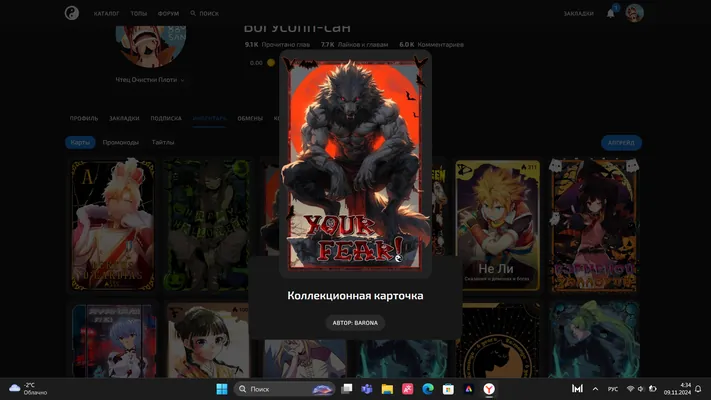Open the КАТАЛОГ menu item

pos(107,14)
